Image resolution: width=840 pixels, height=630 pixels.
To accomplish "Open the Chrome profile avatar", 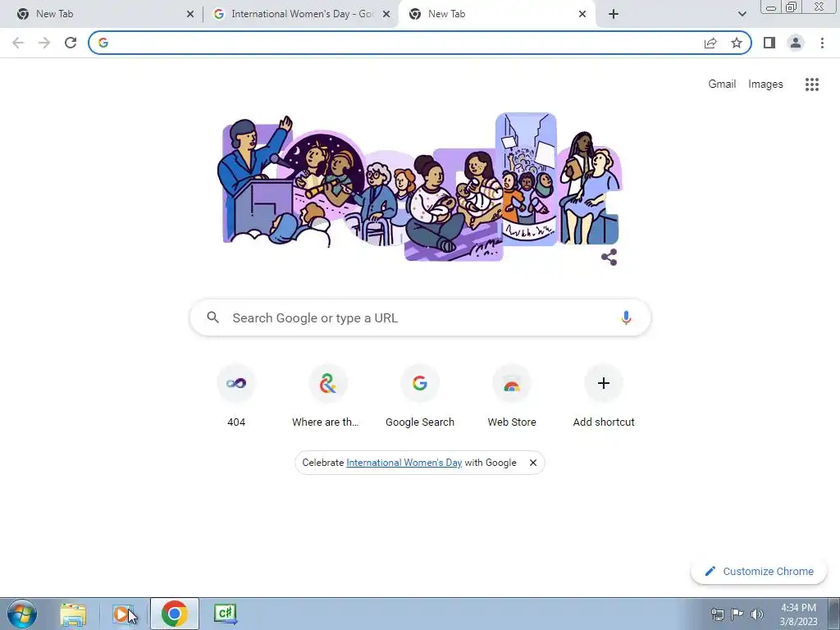I will point(796,43).
